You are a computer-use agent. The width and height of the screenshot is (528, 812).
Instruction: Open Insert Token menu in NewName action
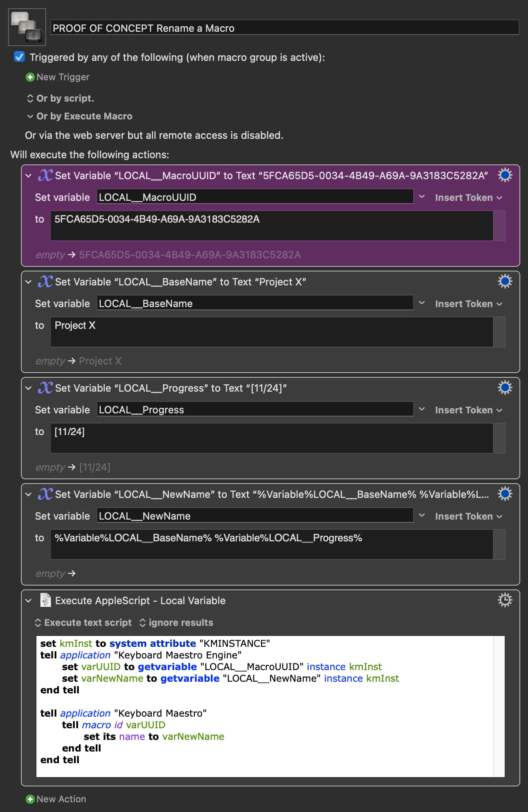point(468,516)
